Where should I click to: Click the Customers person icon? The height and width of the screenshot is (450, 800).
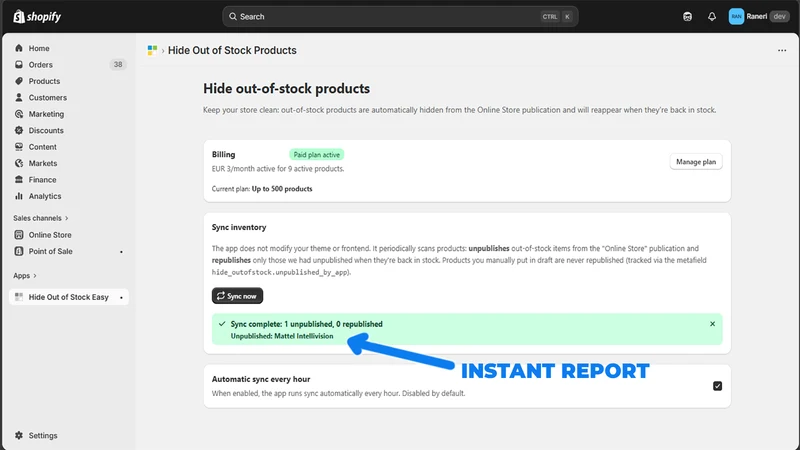pyautogui.click(x=19, y=97)
